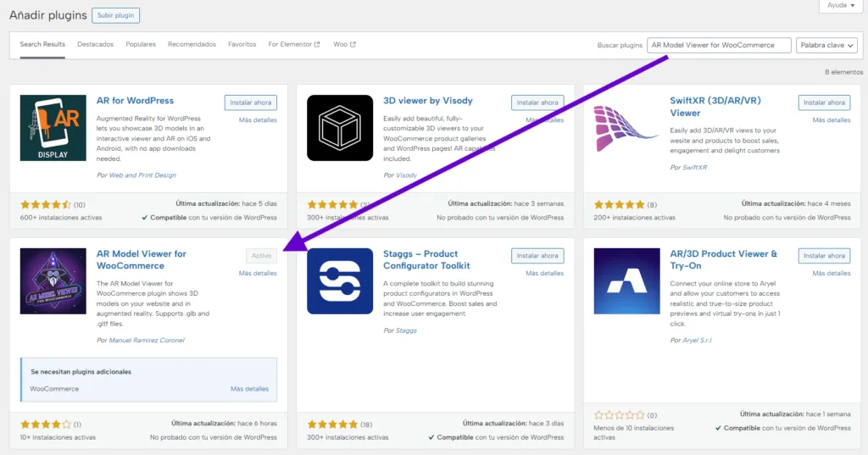The height and width of the screenshot is (455, 868).
Task: Open the AR Model Viewer for WooCommerce title
Action: pos(142,259)
